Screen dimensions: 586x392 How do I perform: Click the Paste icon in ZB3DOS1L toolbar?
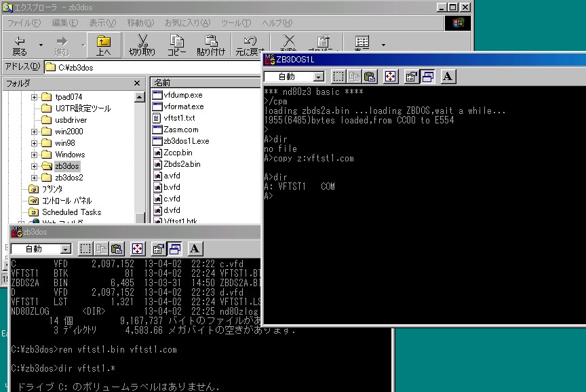click(370, 77)
